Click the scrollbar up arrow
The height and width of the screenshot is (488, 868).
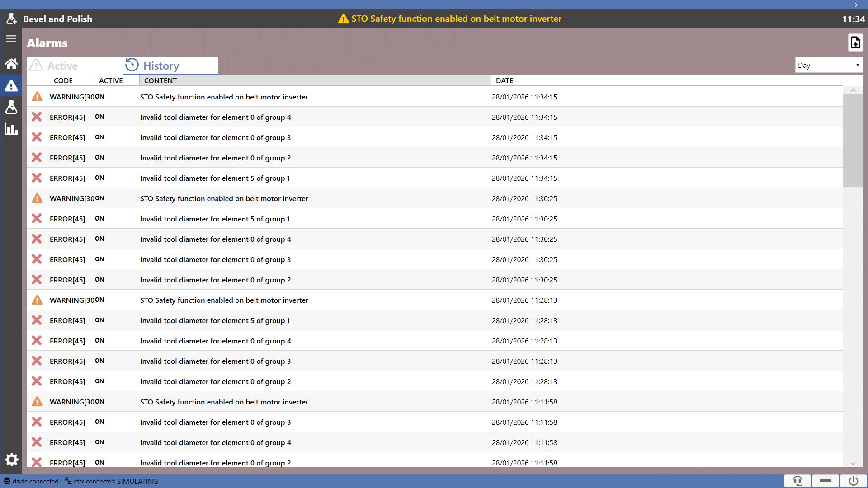[853, 90]
